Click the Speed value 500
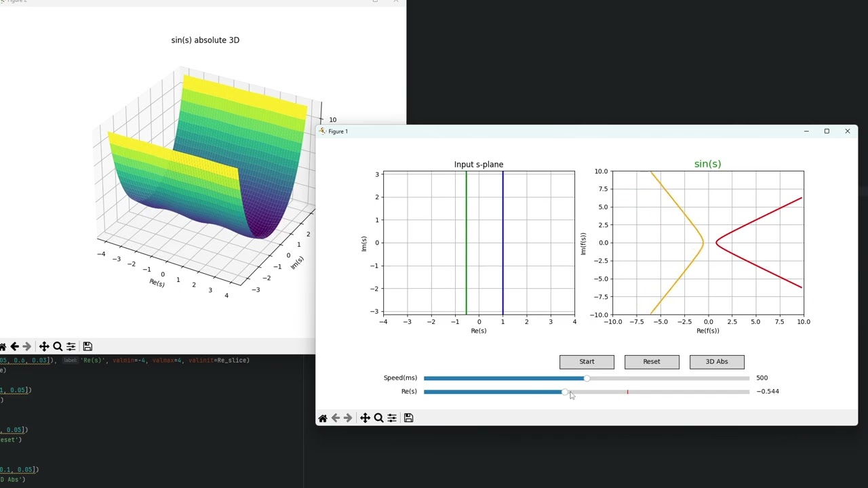The width and height of the screenshot is (868, 488). 762,378
